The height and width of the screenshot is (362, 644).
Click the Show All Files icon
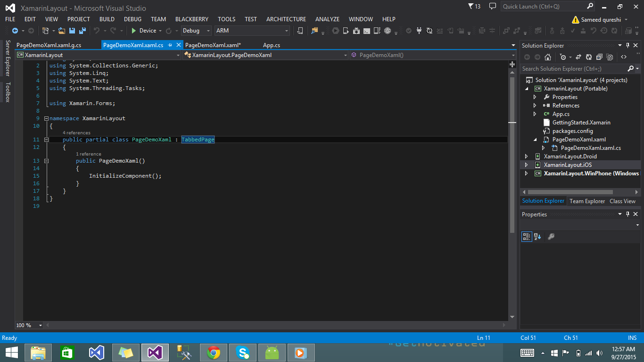[x=610, y=57]
